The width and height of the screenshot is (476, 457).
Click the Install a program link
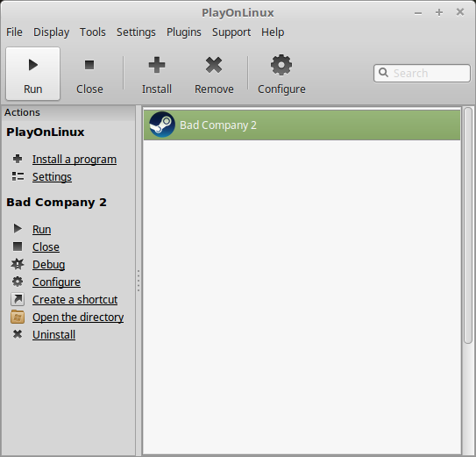coord(75,160)
